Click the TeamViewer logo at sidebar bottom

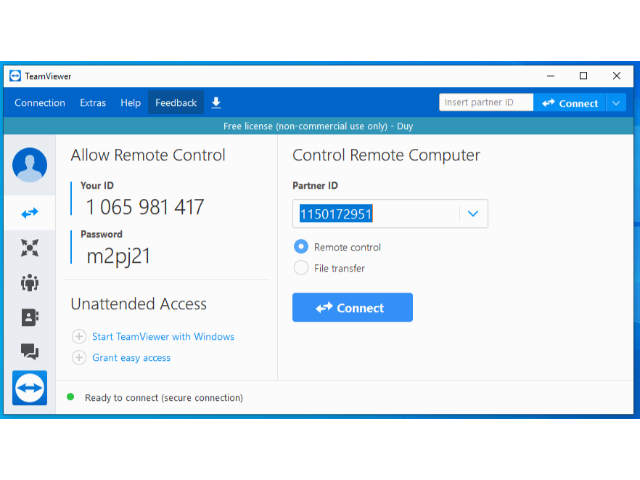pyautogui.click(x=29, y=388)
